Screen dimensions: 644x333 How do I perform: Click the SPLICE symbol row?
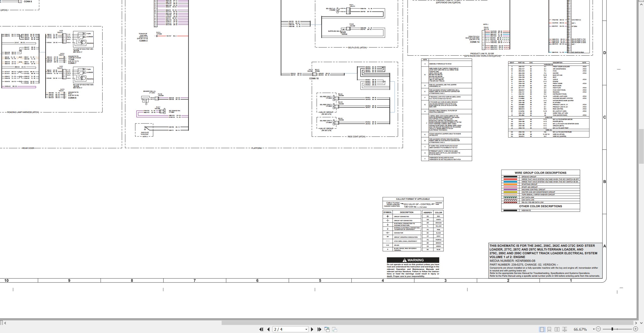click(402, 245)
